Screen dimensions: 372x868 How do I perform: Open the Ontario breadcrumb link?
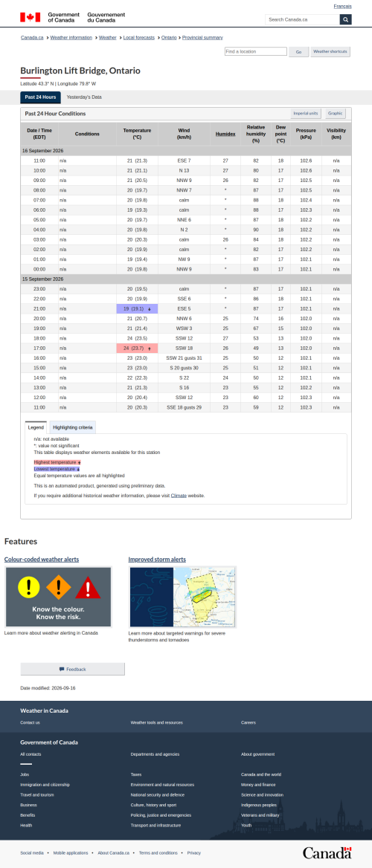pos(169,38)
